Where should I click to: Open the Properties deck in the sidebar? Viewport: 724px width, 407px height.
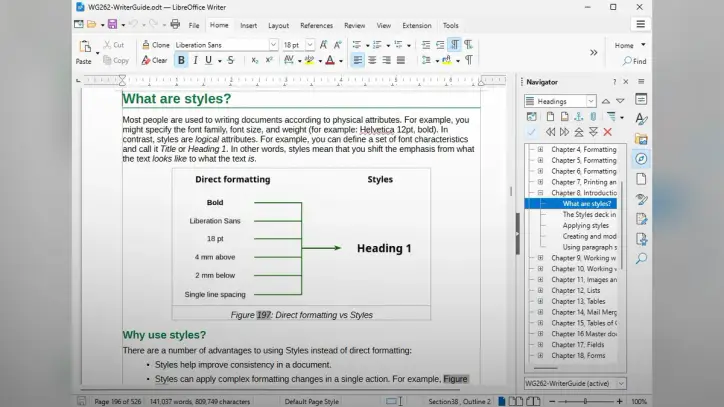(x=641, y=99)
